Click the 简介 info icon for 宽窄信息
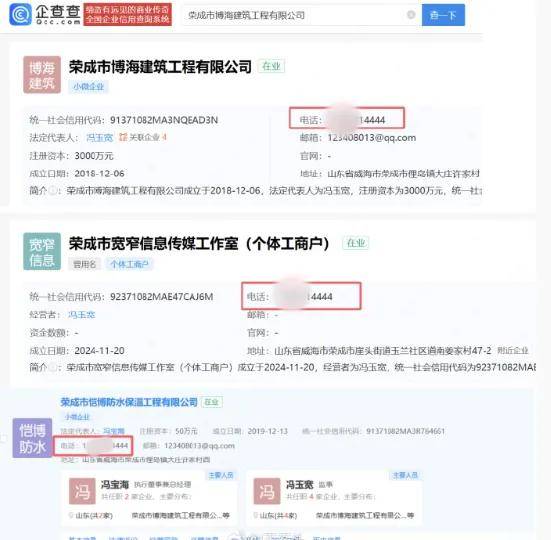Image resolution: width=551 pixels, height=540 pixels. click(52, 367)
